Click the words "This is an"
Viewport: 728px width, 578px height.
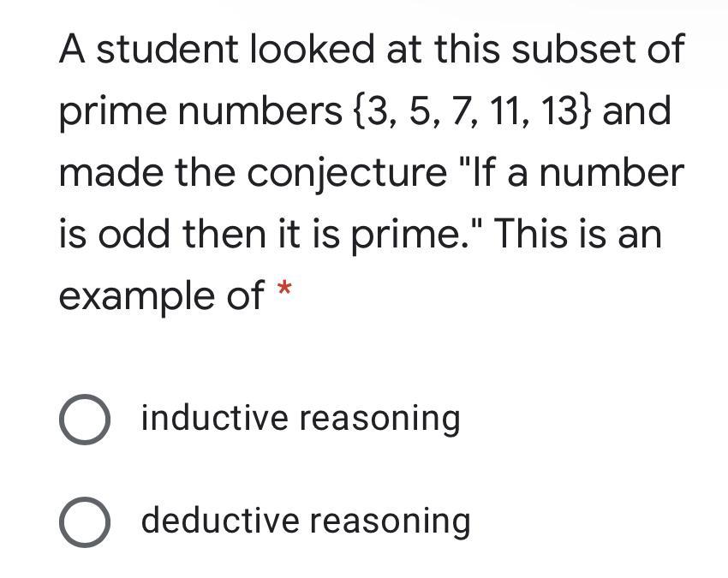578,234
